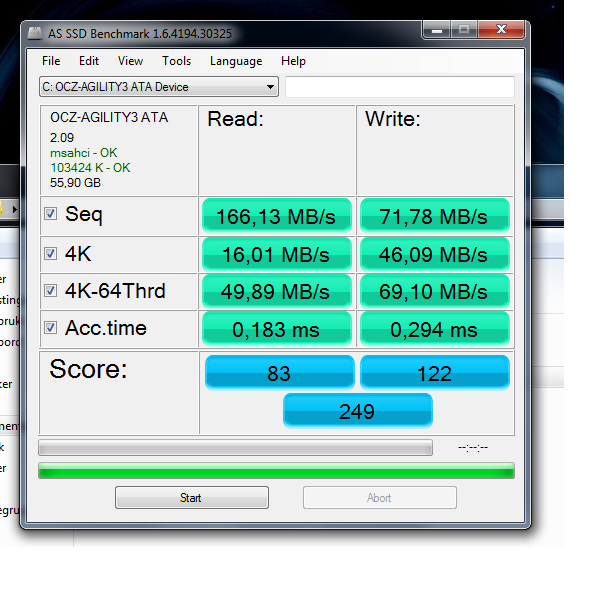
Task: Click the 4K read result 16,01 MB/s
Action: click(277, 254)
